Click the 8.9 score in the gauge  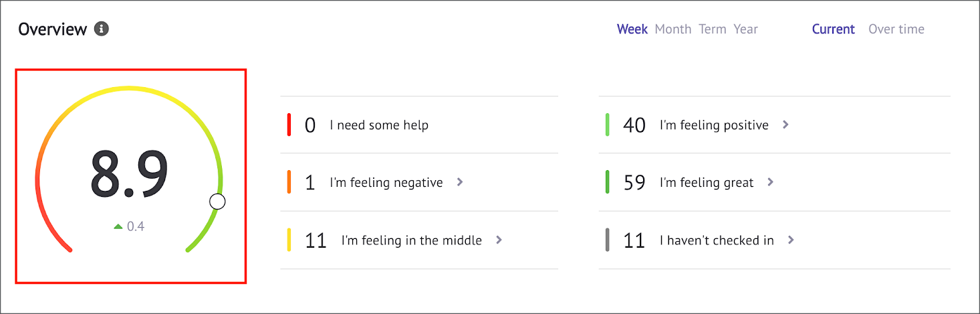click(129, 174)
